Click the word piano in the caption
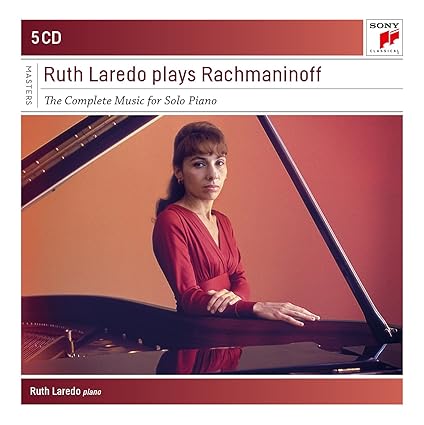 92,393
